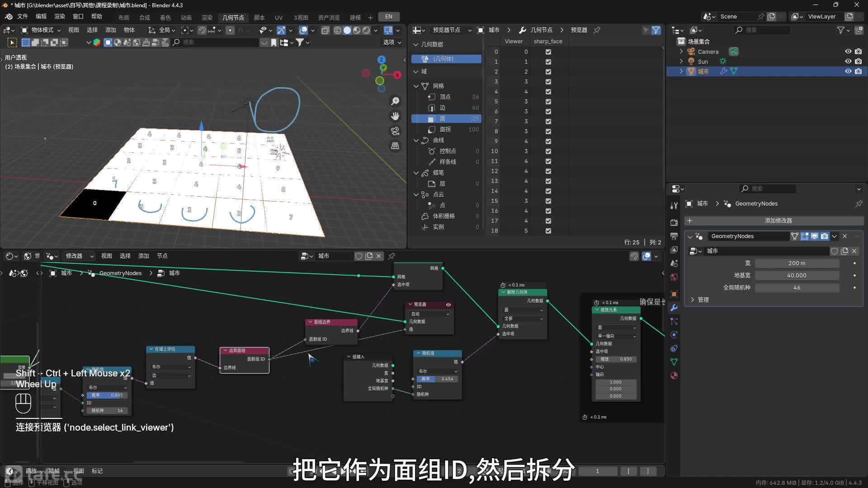
Task: Click the add workspace plus button
Action: (x=370, y=18)
